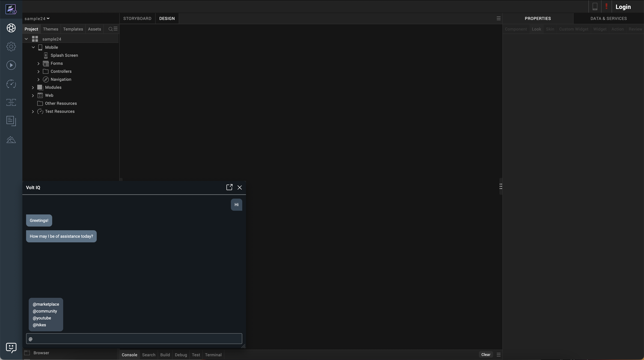
Task: Open the settings gear in left sidebar
Action: [11, 47]
